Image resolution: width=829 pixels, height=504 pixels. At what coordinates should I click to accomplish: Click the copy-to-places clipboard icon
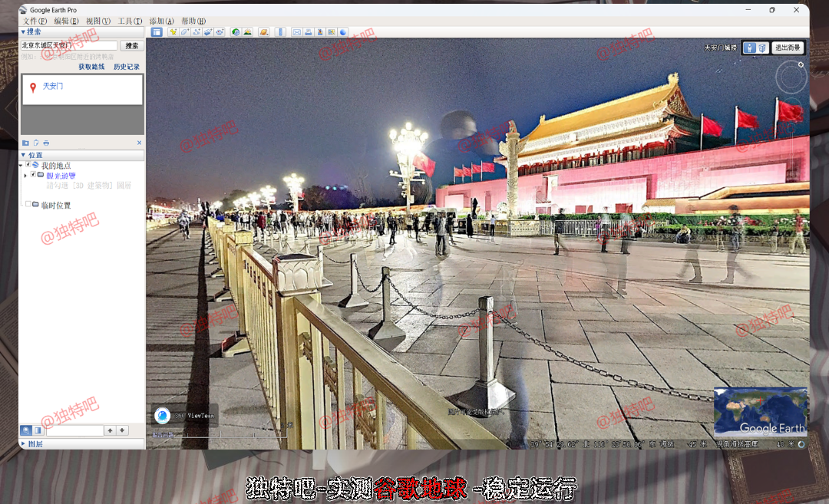coord(36,143)
